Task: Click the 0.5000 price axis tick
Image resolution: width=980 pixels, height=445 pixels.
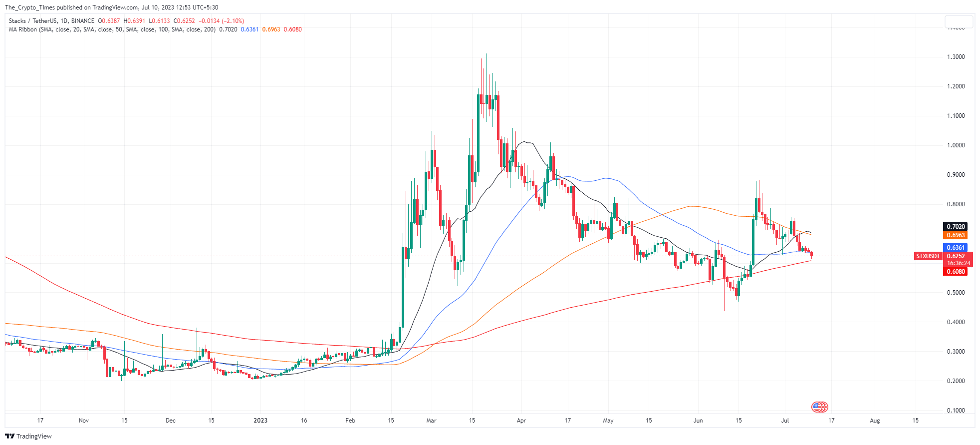Action: (x=956, y=293)
